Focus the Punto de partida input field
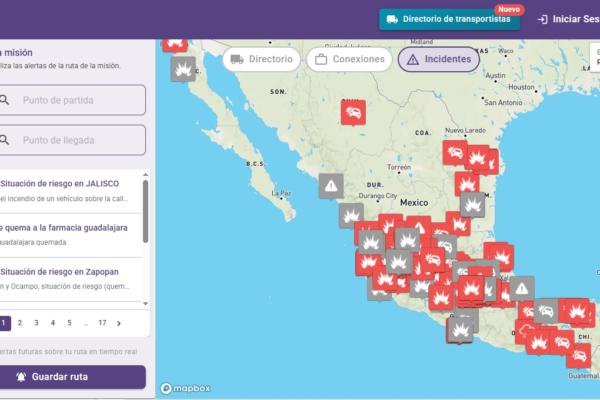This screenshot has height=400, width=600. 80,100
